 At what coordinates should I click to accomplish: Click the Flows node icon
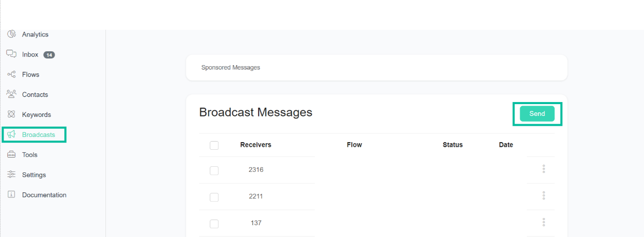(11, 74)
